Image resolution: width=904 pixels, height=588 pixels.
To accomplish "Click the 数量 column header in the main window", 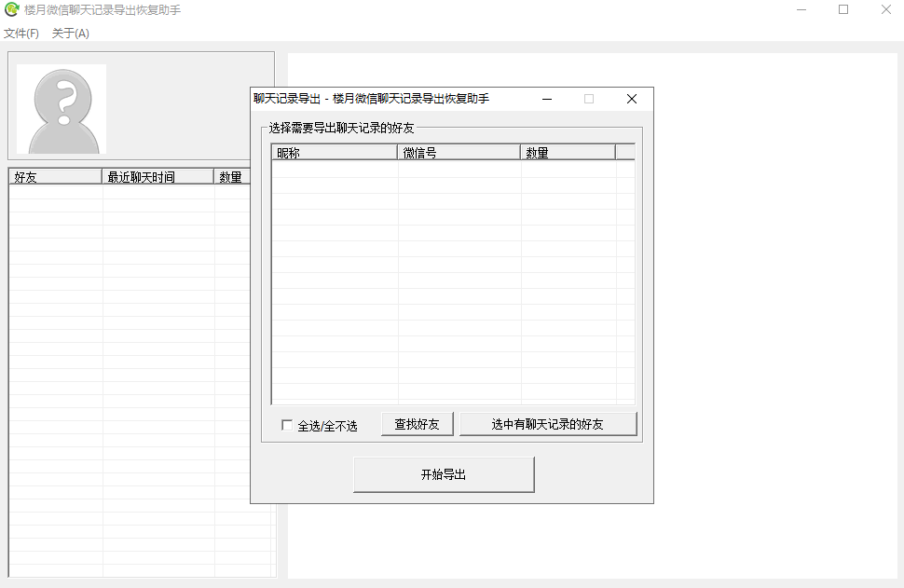I will 232,177.
